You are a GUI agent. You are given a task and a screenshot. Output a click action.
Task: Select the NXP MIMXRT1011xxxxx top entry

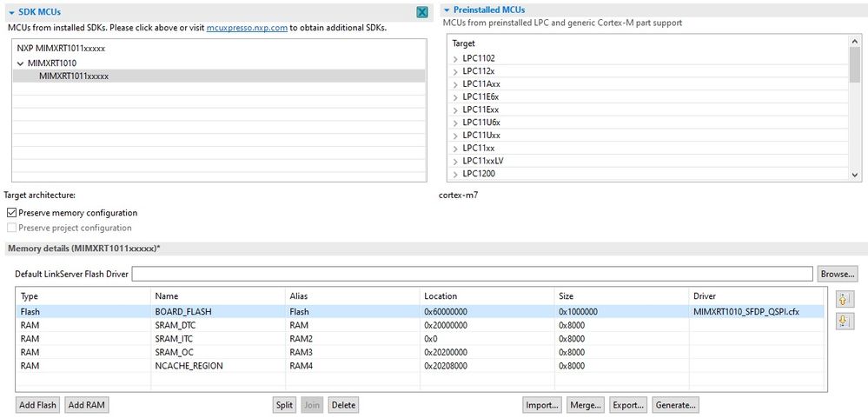[x=61, y=48]
